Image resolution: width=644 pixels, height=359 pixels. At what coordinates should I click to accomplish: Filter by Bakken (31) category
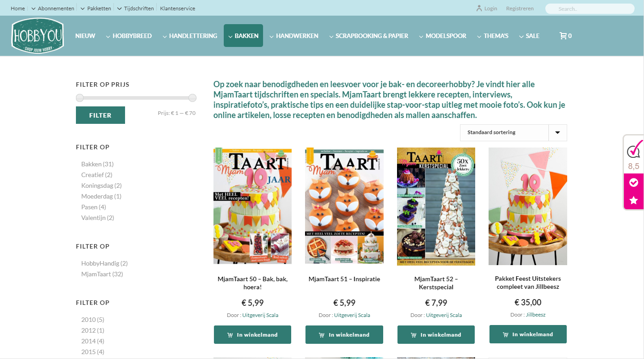pyautogui.click(x=97, y=164)
